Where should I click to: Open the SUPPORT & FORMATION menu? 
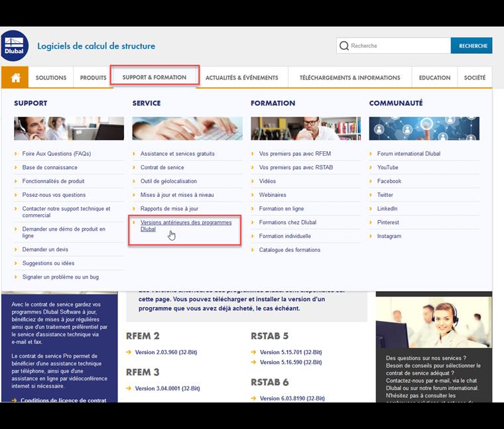(x=155, y=78)
